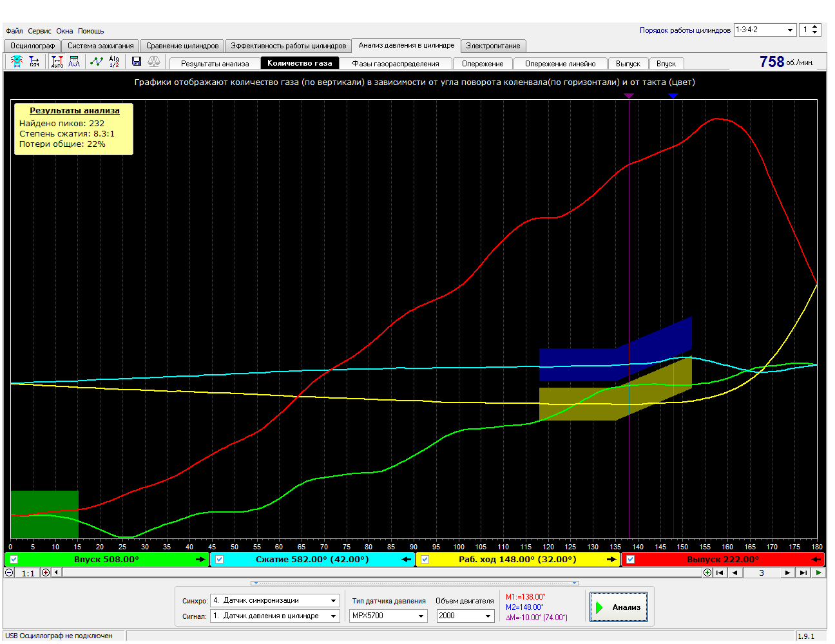Increase the cylinder number spinner
The width and height of the screenshot is (835, 644).
(x=815, y=27)
